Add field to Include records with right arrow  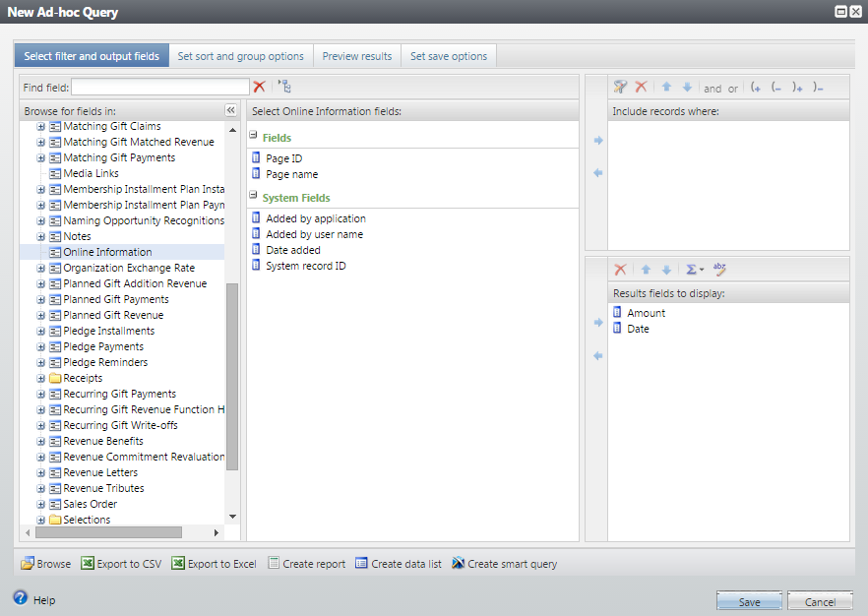coord(598,141)
